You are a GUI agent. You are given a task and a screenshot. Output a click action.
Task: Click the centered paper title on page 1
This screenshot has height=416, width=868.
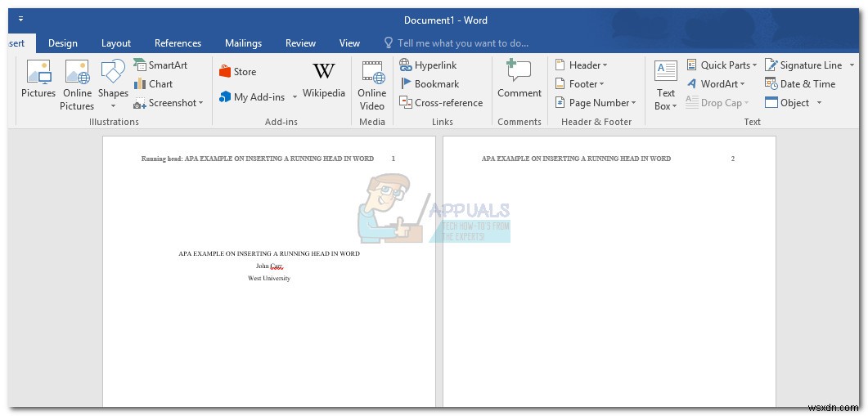coord(269,254)
